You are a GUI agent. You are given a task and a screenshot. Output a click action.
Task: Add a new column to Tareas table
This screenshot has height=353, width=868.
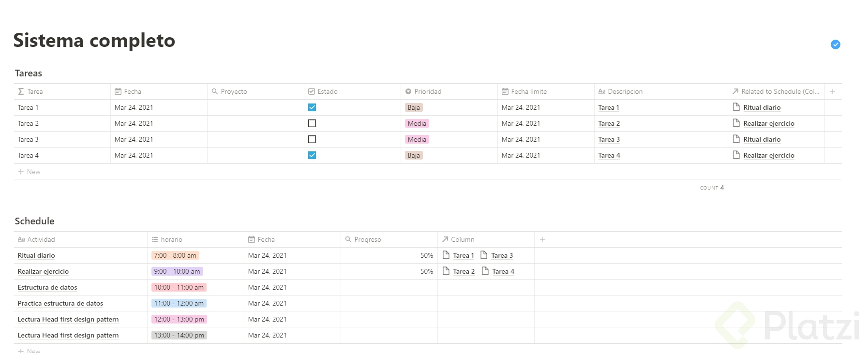click(833, 91)
